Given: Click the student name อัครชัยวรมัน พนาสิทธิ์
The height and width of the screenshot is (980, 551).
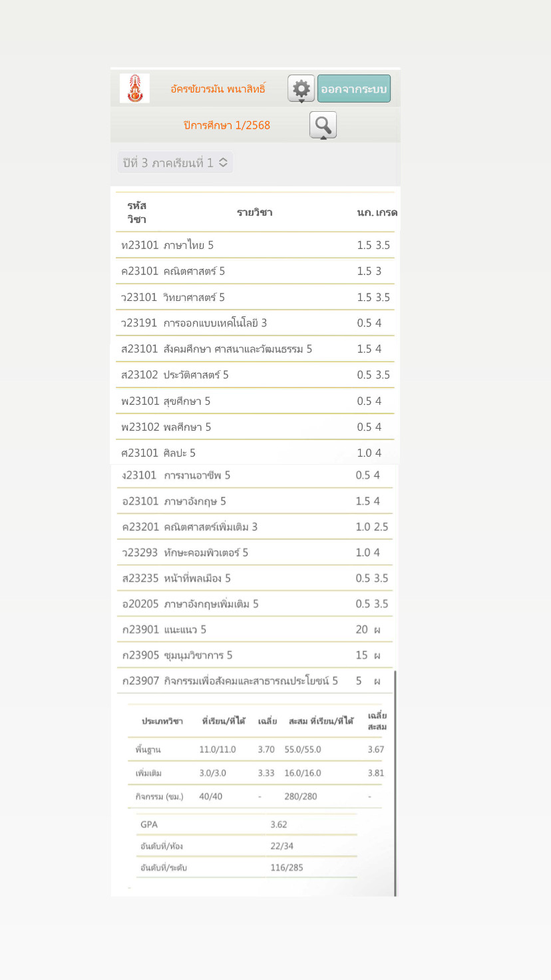Looking at the screenshot, I should tap(218, 89).
